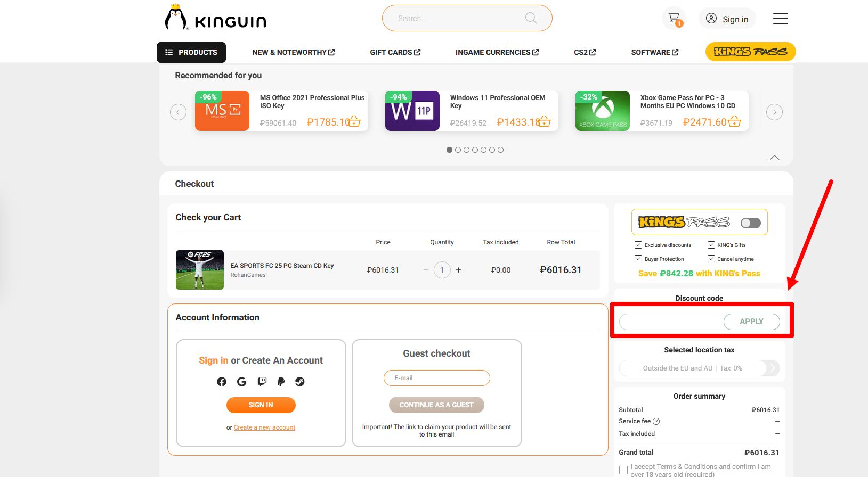Add Windows 11 Professional key to cart
This screenshot has width=868, height=477.
[545, 122]
